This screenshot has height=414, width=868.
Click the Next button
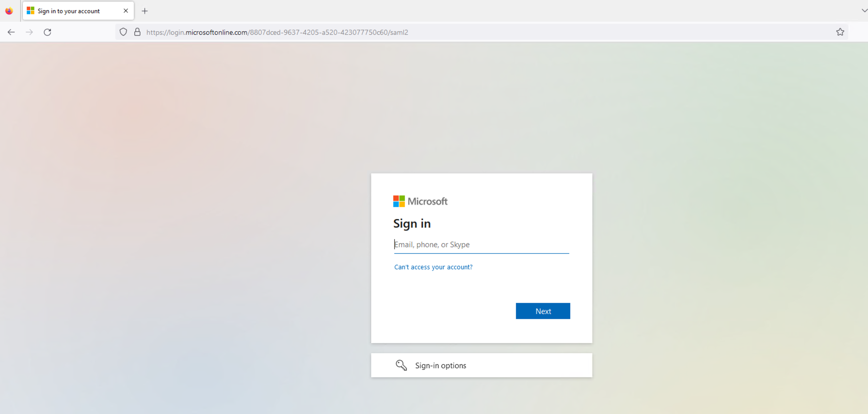click(x=543, y=311)
